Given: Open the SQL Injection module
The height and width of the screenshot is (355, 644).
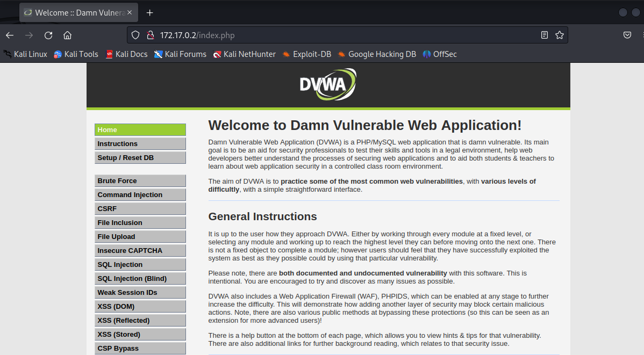Looking at the screenshot, I should click(x=140, y=264).
